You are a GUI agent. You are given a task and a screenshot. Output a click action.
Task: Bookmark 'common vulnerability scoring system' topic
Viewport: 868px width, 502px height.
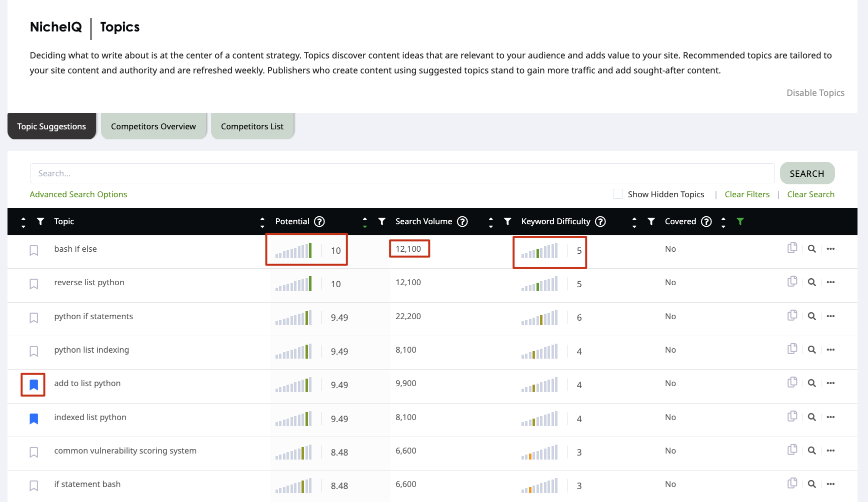[x=34, y=452]
